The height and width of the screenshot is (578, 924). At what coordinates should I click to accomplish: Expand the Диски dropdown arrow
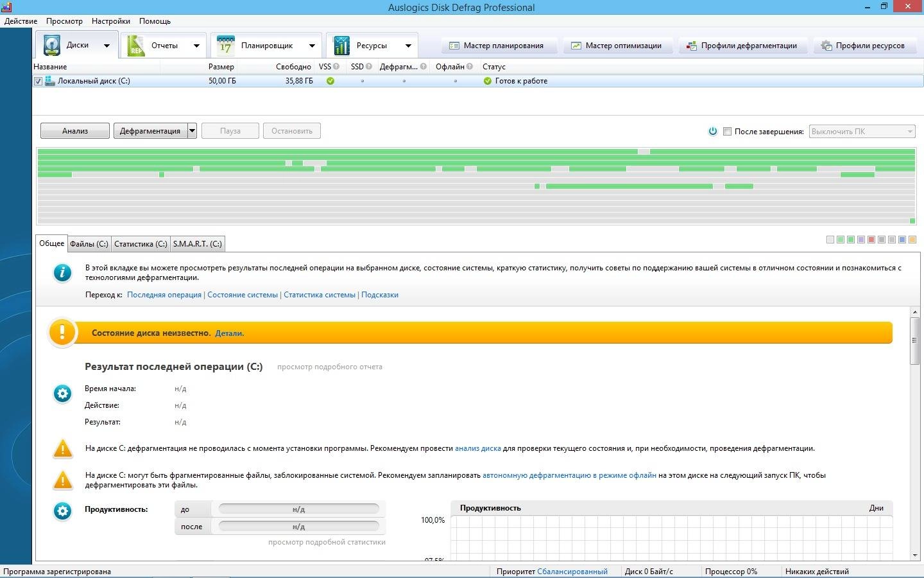coord(107,46)
